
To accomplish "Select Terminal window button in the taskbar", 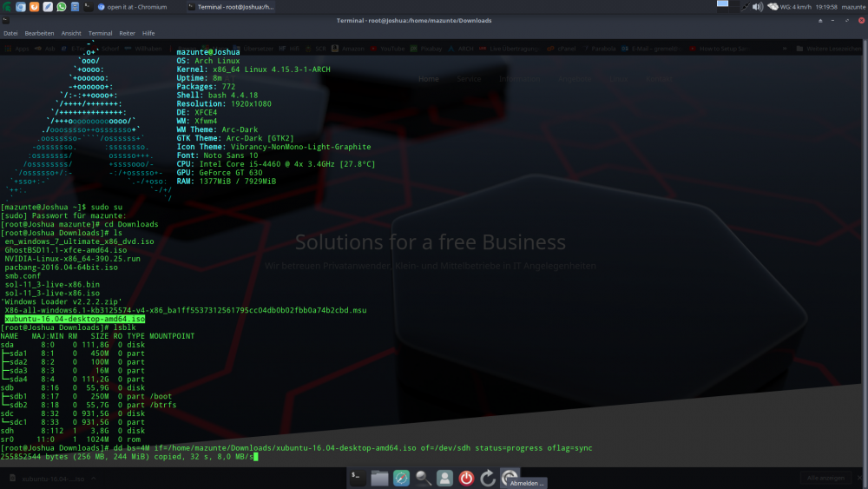I will [232, 7].
